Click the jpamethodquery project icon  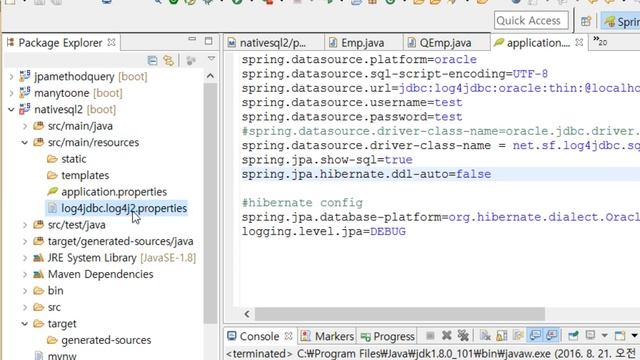click(25, 76)
